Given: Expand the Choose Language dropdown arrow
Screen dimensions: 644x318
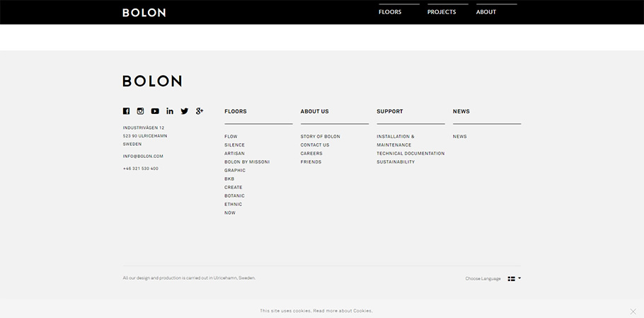Looking at the screenshot, I should tap(519, 278).
